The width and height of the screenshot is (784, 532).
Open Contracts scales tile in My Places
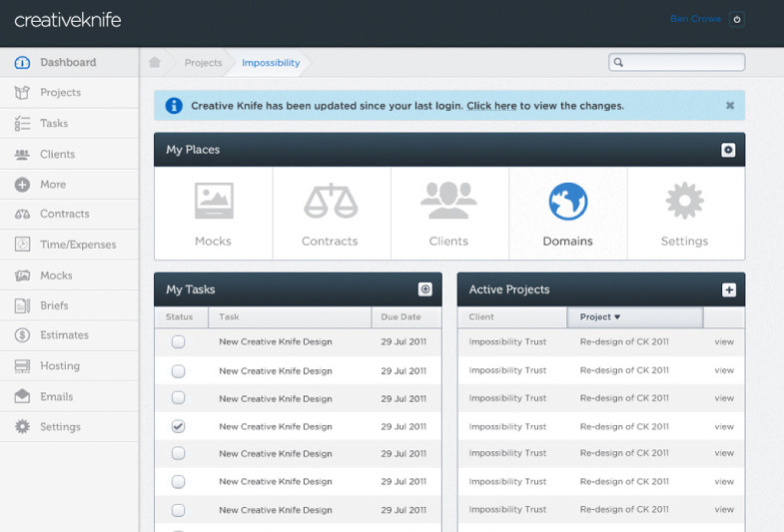pos(331,214)
